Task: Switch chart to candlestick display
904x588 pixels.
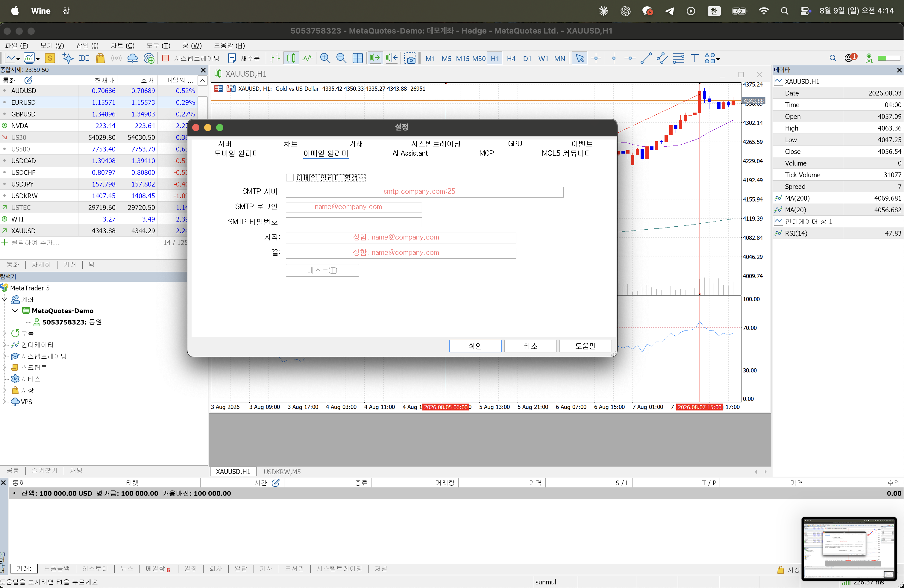Action: pos(291,58)
